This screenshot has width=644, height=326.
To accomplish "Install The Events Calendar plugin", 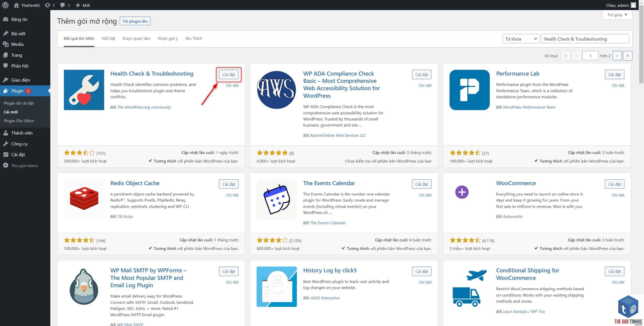I will pyautogui.click(x=422, y=184).
